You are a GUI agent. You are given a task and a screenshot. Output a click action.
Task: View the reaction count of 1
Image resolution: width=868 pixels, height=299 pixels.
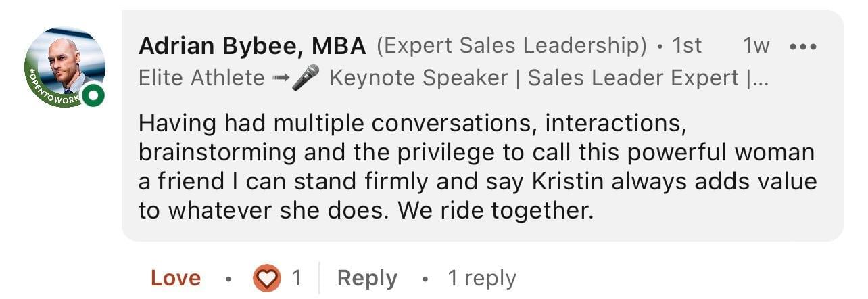tap(295, 278)
